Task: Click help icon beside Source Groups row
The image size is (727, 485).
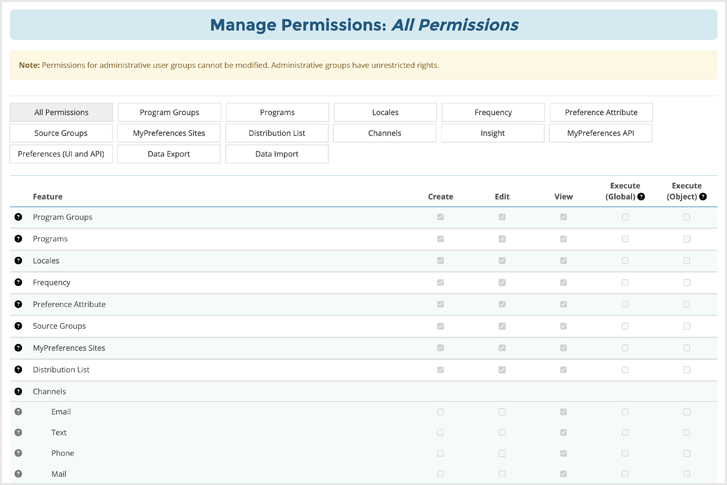Action: coord(18,326)
